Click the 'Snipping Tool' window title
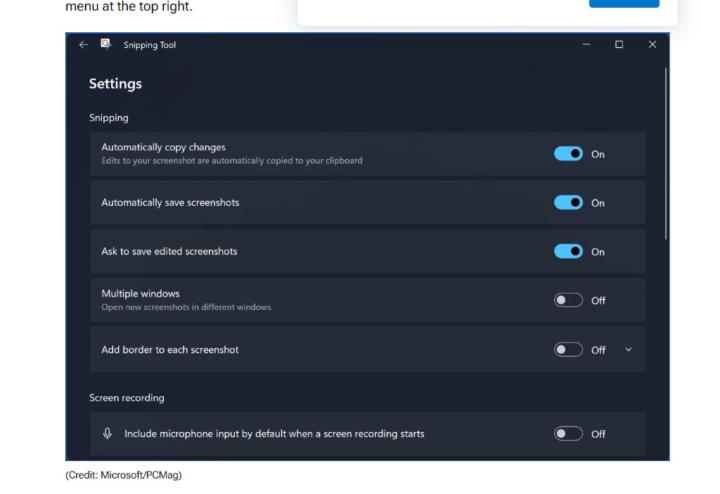Viewport: 720px width, 494px height. pos(150,45)
